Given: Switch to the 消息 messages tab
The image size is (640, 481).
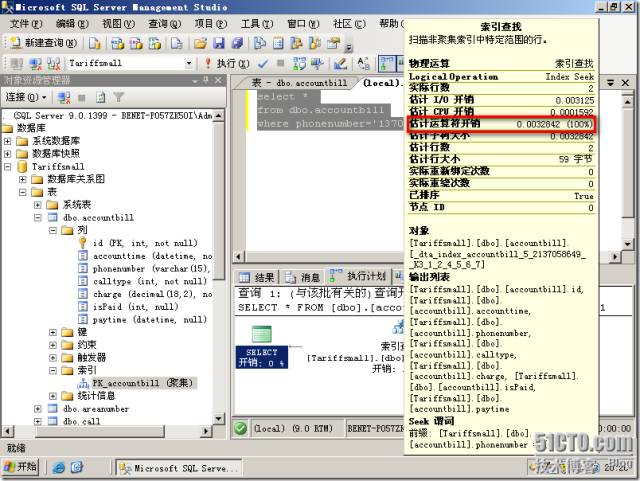Looking at the screenshot, I should coord(302,278).
